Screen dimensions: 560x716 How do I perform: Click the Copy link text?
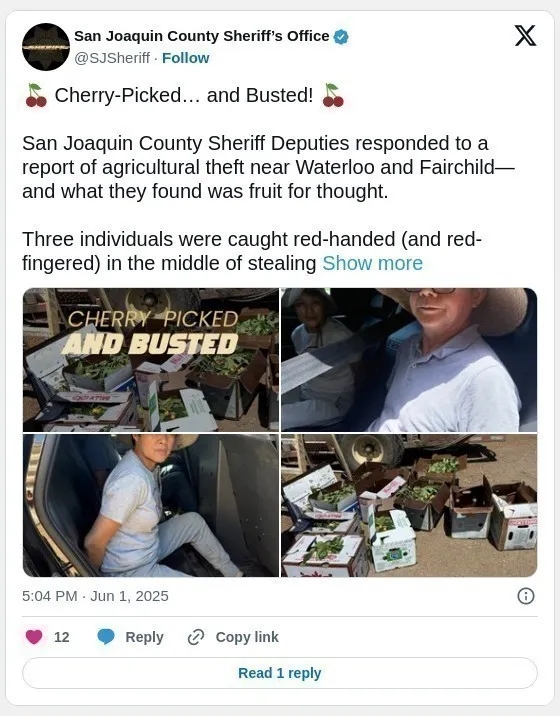[x=247, y=637]
